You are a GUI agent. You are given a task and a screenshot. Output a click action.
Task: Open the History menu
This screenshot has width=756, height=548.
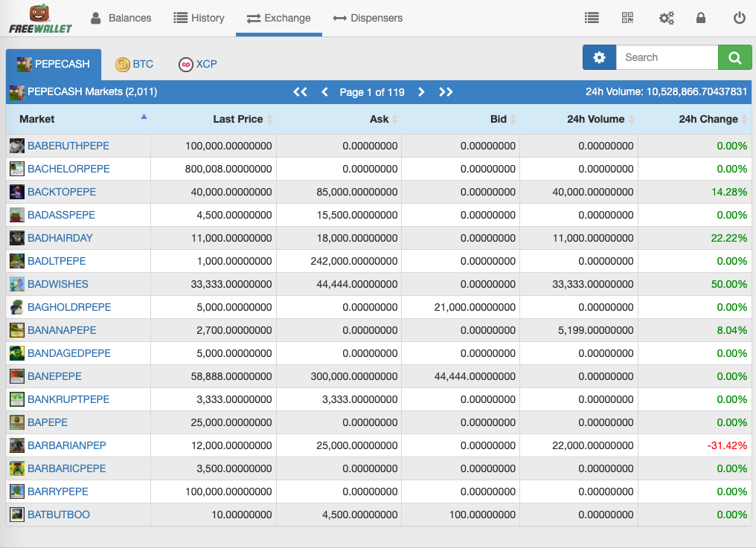[x=199, y=18]
